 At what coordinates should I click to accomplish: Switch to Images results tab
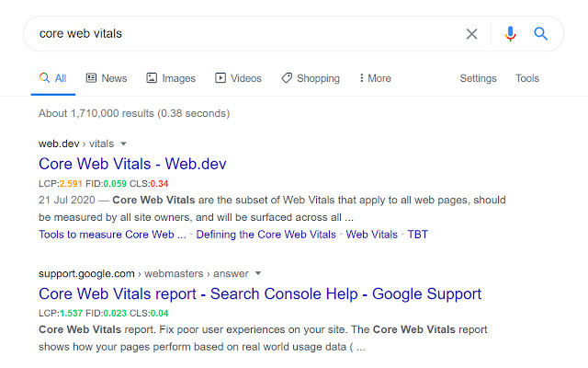(x=171, y=78)
